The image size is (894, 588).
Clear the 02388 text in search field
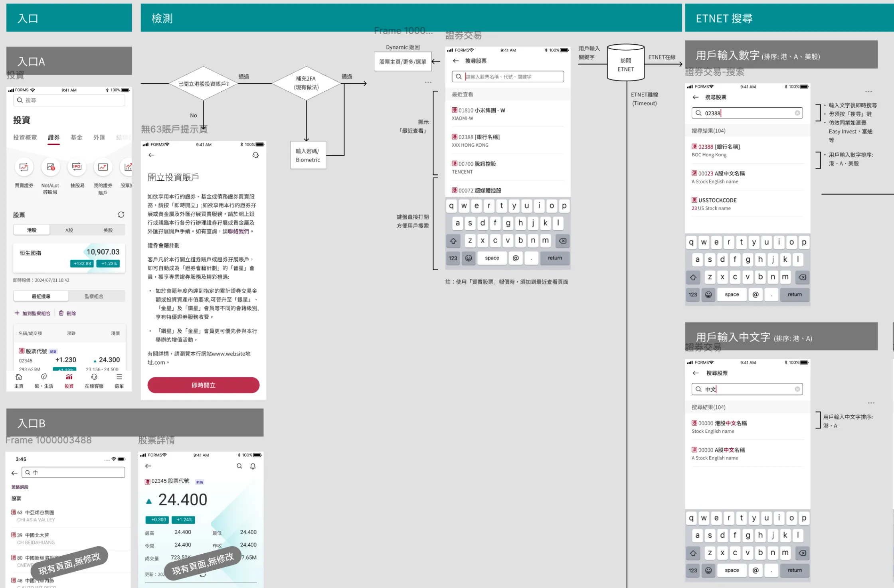point(797,113)
